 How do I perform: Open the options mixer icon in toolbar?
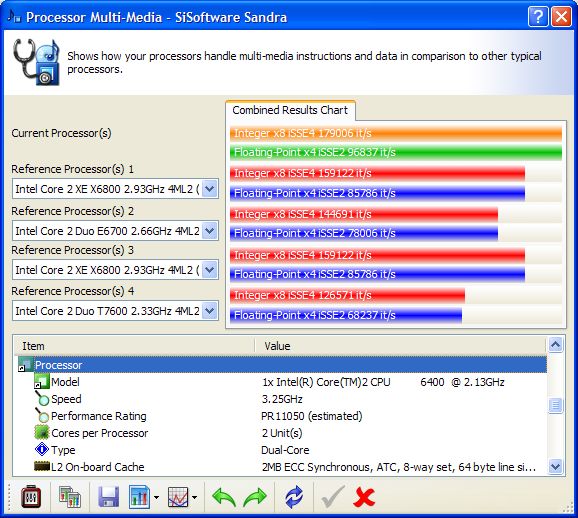[31, 497]
